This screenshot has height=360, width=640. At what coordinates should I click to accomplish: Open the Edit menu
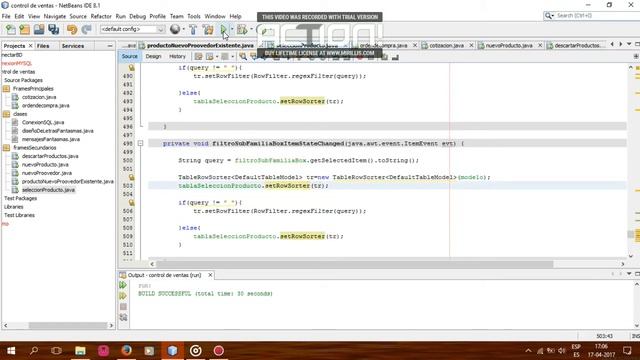click(19, 16)
